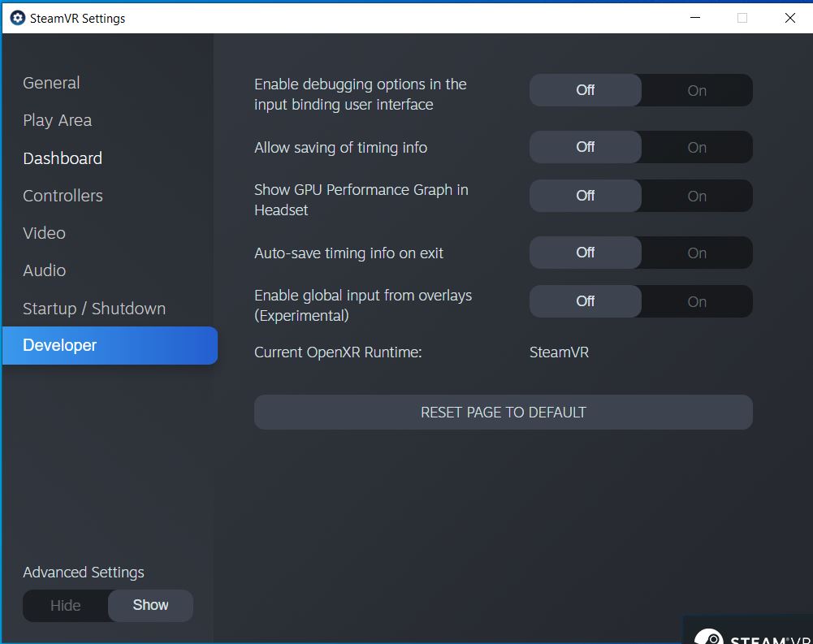Click the SteamVR Settings title bar icon
This screenshot has height=644, width=813.
17,18
